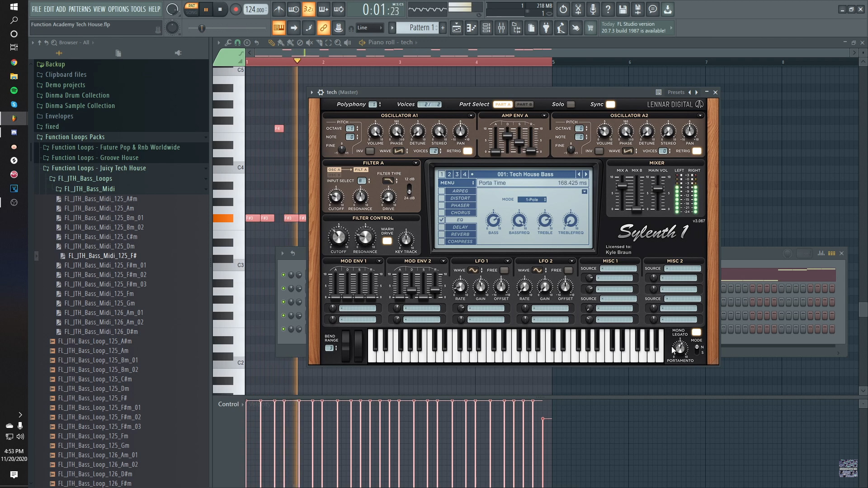Uncheck the EQ effect checkbox
The height and width of the screenshot is (488, 868).
[x=441, y=220]
